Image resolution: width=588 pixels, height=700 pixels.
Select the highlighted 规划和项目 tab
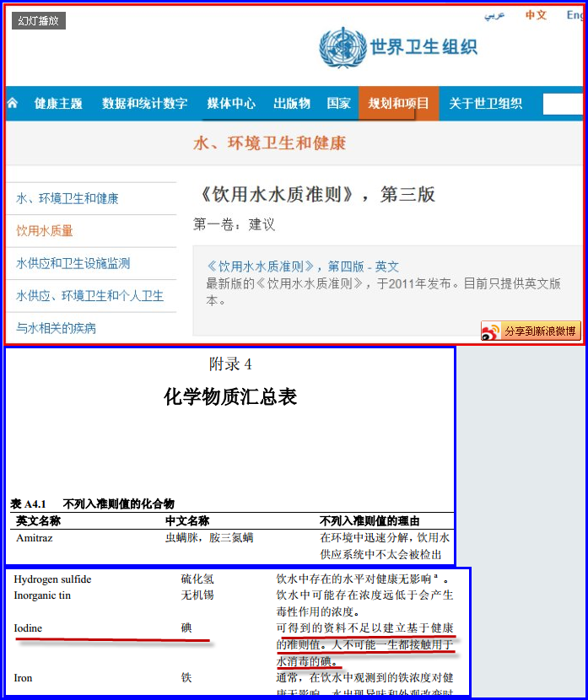pyautogui.click(x=398, y=104)
